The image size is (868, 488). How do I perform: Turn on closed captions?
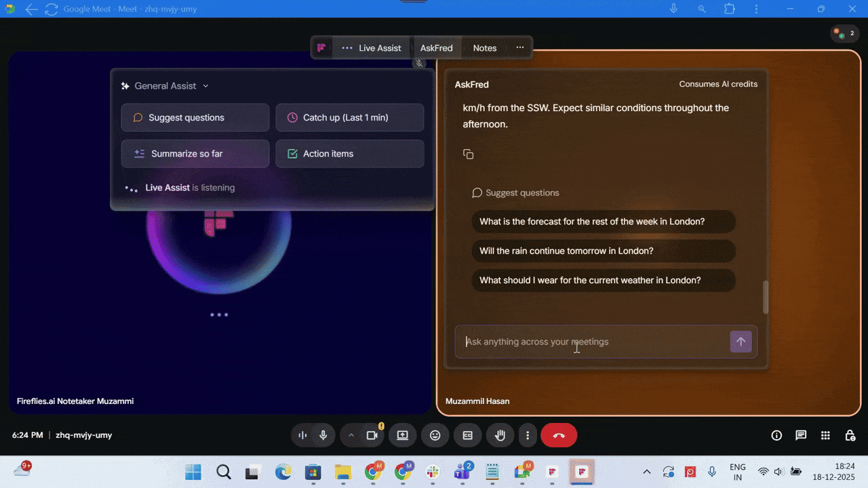tap(467, 435)
